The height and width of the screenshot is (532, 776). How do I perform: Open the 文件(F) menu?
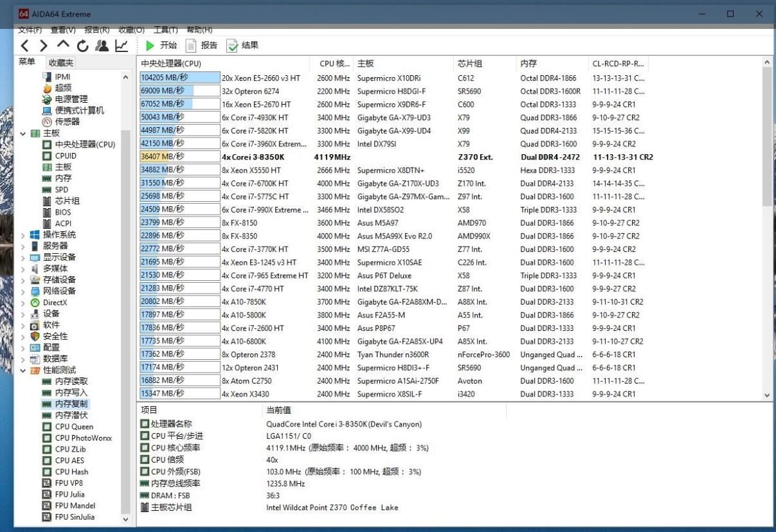(x=30, y=30)
